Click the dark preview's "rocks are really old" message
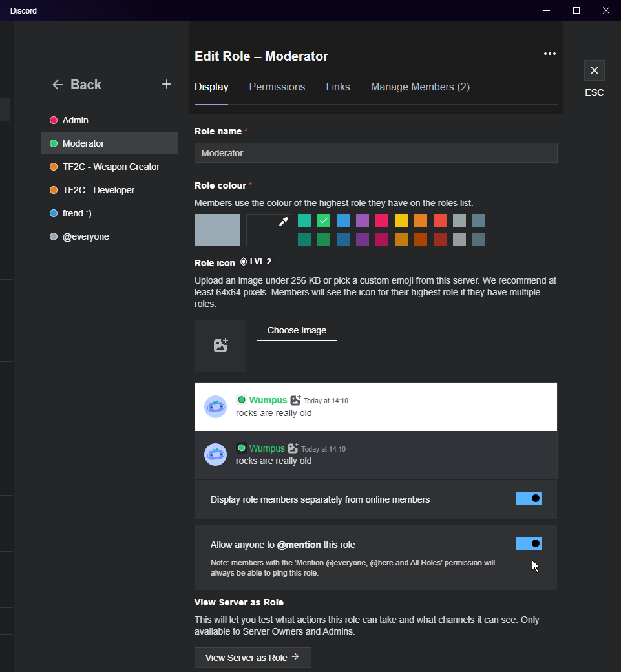 point(274,461)
